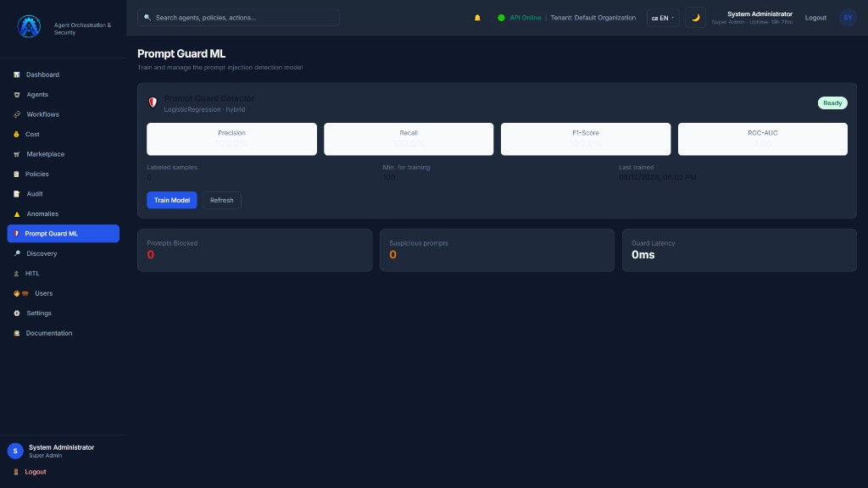Click the app logo in the sidebar header
The height and width of the screenshot is (488, 868).
point(29,26)
